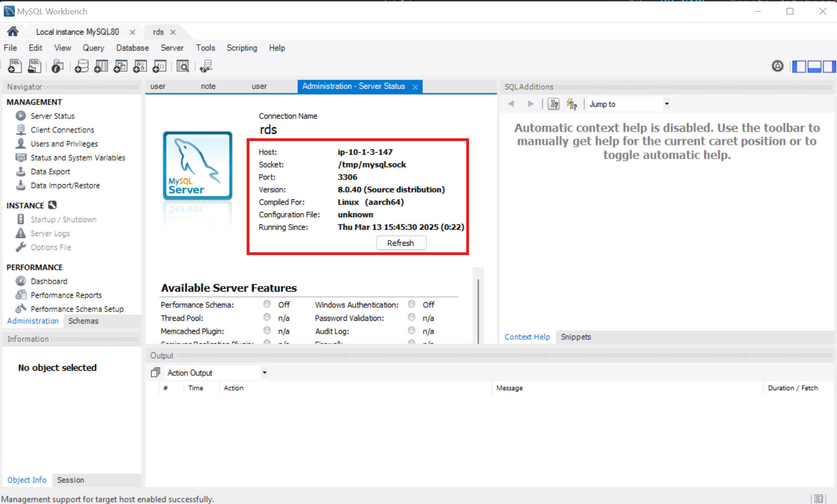The image size is (837, 504).
Task: Go to the Workbench home screen icon
Action: coord(13,31)
